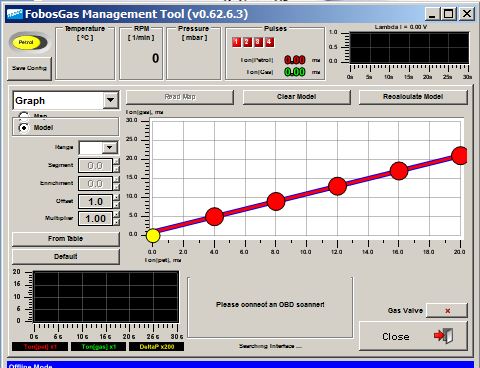Click the Gas Valve red X indicator

(x=447, y=311)
